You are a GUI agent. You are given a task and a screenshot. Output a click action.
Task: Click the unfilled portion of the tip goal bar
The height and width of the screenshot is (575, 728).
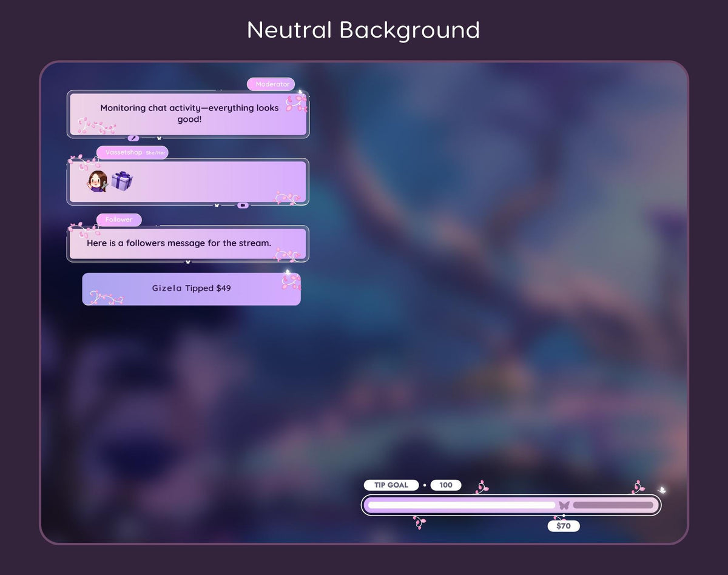click(x=613, y=505)
